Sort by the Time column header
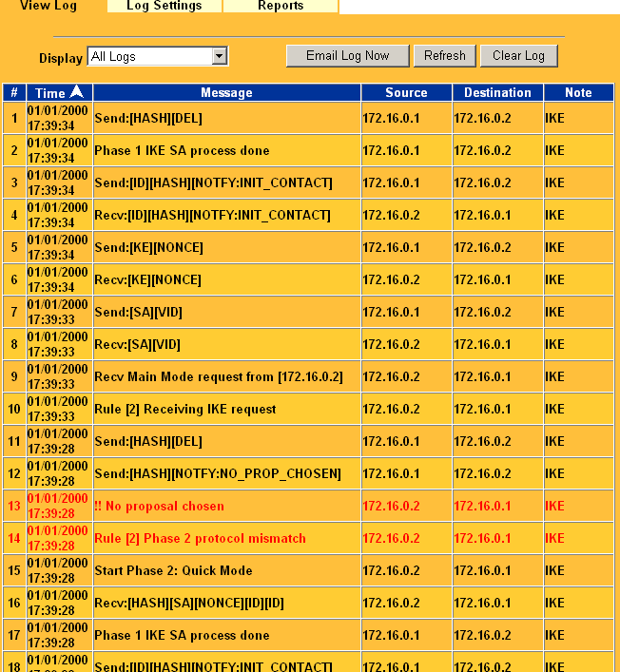The width and height of the screenshot is (620, 672). (59, 92)
